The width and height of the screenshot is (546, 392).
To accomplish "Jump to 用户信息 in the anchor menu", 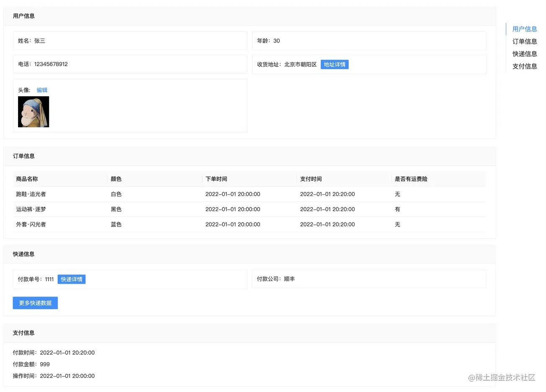I will pyautogui.click(x=524, y=29).
